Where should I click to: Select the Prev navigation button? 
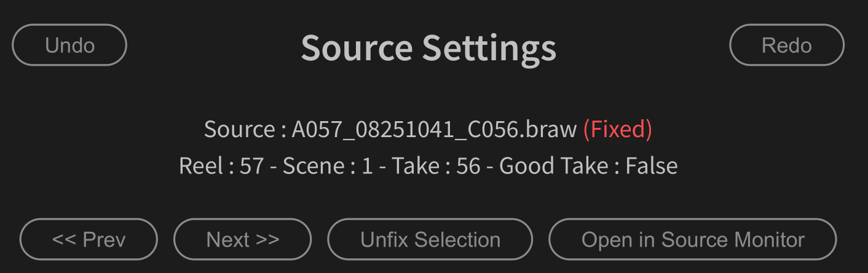pyautogui.click(x=89, y=239)
